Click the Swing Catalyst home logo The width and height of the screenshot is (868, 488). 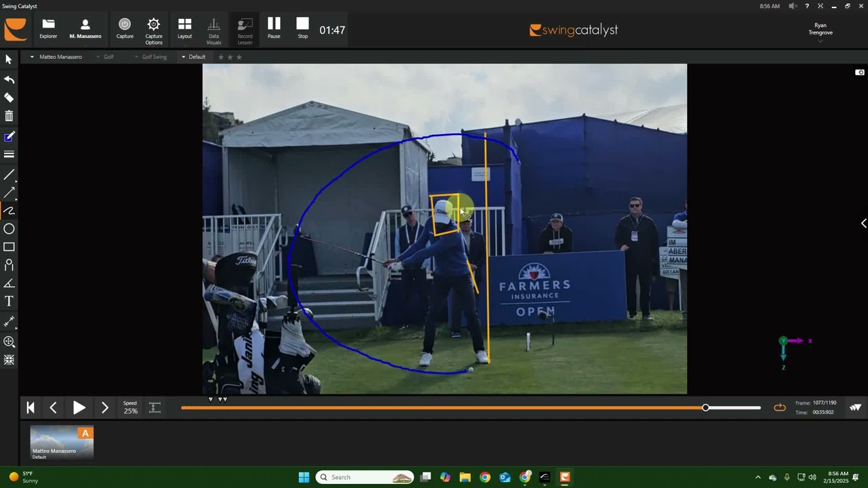(15, 30)
